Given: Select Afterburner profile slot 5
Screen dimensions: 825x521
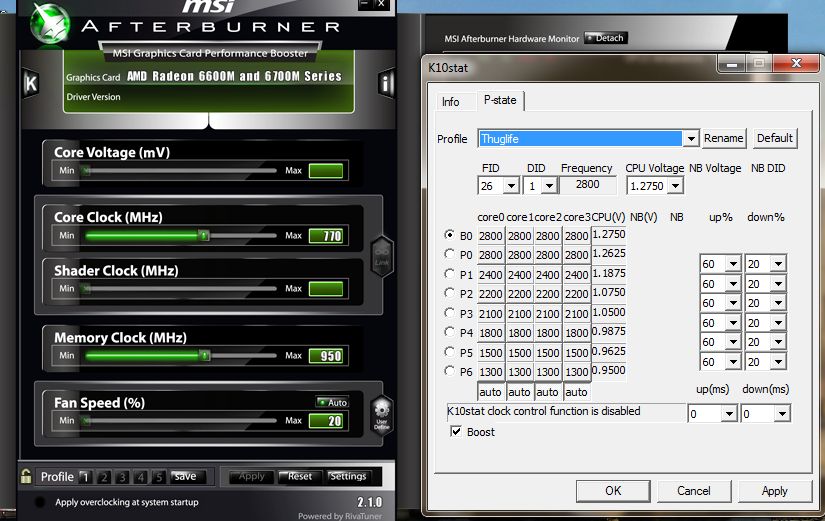Looking at the screenshot, I should tap(158, 477).
